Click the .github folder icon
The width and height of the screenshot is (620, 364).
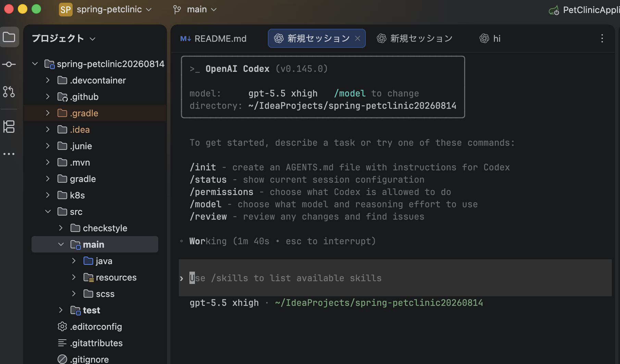coord(63,97)
